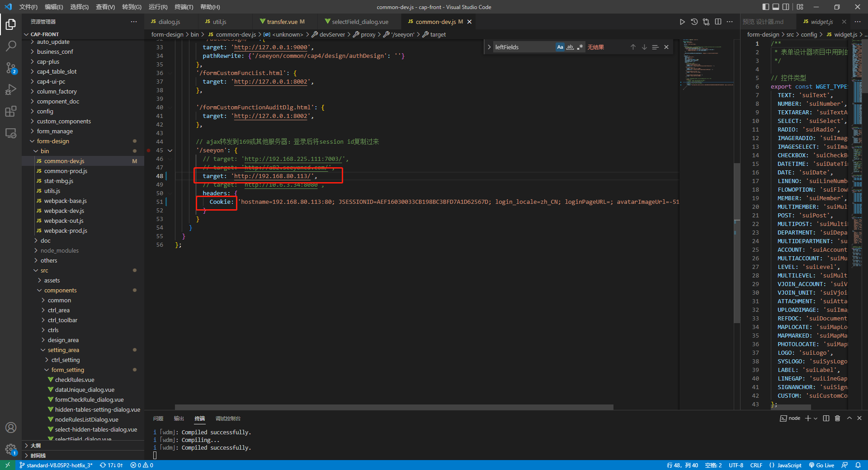
Task: Open Run and Debug view
Action: click(11, 89)
